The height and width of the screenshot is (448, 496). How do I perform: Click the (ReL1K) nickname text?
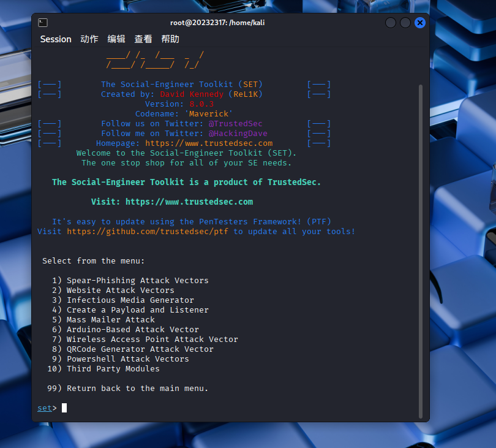coord(246,94)
